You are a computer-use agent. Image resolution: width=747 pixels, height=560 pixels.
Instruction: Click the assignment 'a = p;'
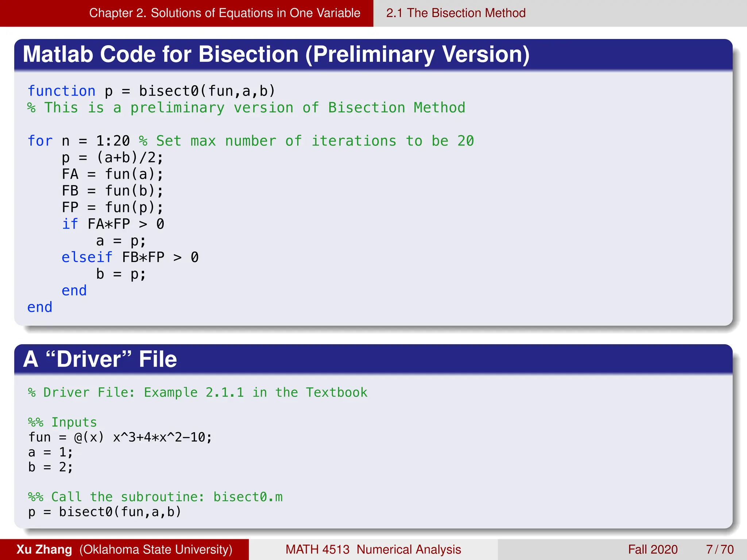click(121, 241)
